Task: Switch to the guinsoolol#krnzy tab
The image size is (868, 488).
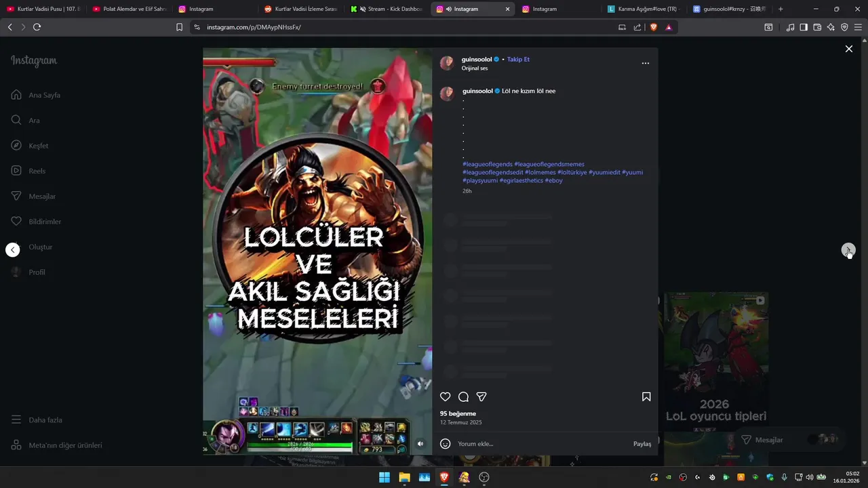Action: 730,9
